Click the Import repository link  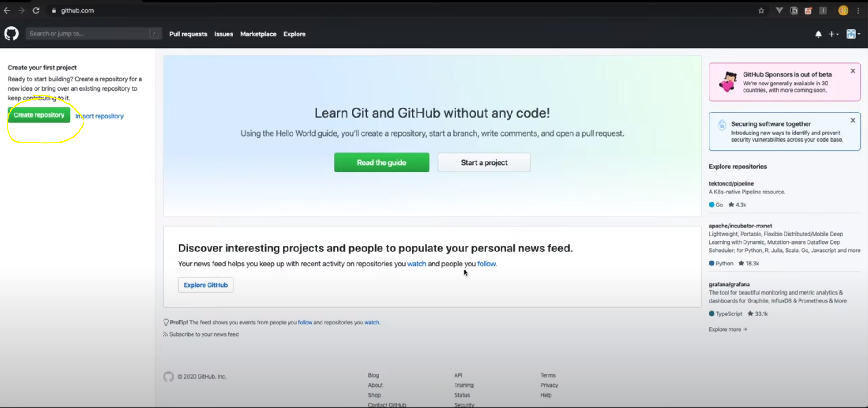[x=99, y=116]
